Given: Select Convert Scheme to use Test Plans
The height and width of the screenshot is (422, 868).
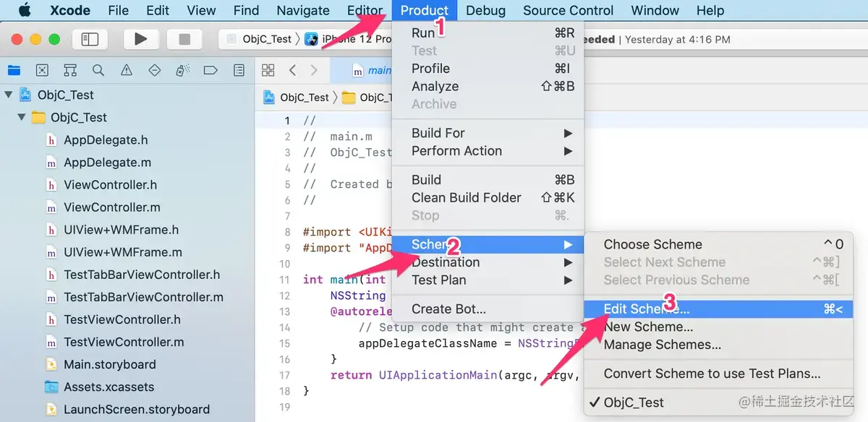Looking at the screenshot, I should 718,374.
